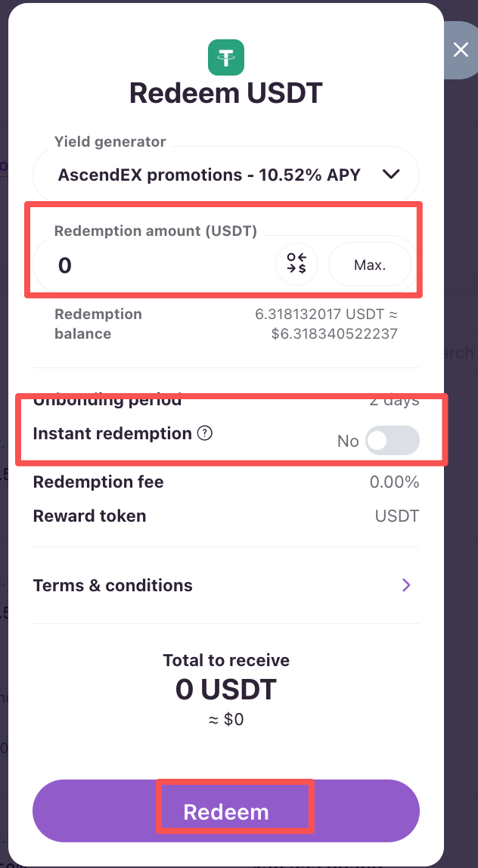Click the Redeem USDT heading
Image resolution: width=478 pixels, height=868 pixels.
(226, 94)
